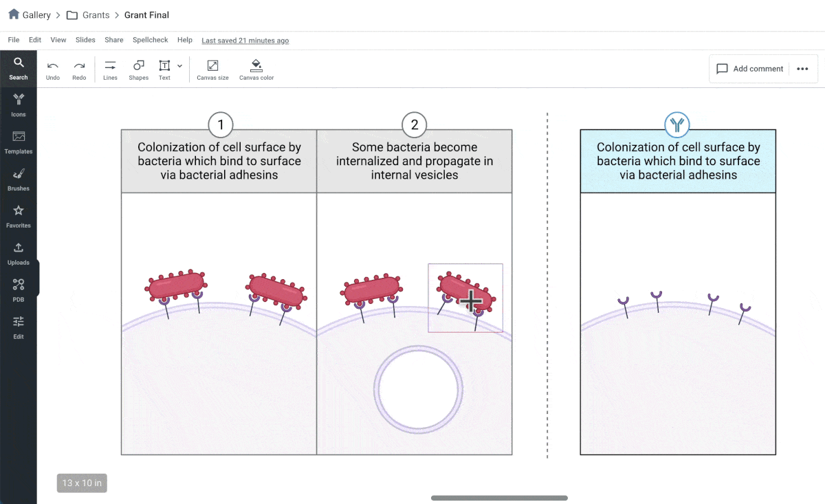Viewport: 825px width, 504px height.
Task: Open the PDB structure panel
Action: [x=19, y=292]
